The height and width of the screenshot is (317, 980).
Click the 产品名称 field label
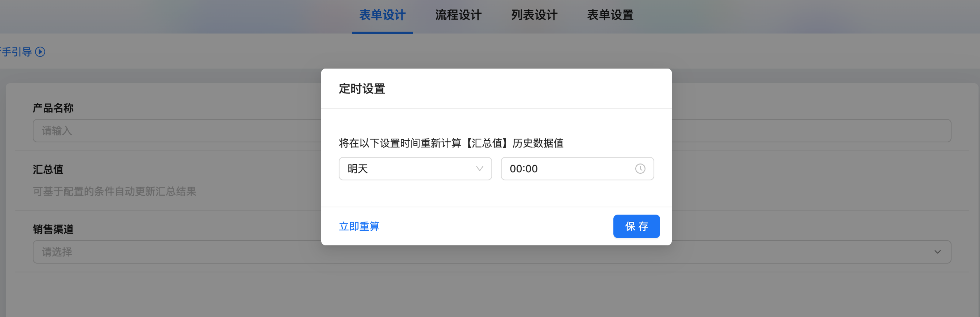[x=53, y=108]
